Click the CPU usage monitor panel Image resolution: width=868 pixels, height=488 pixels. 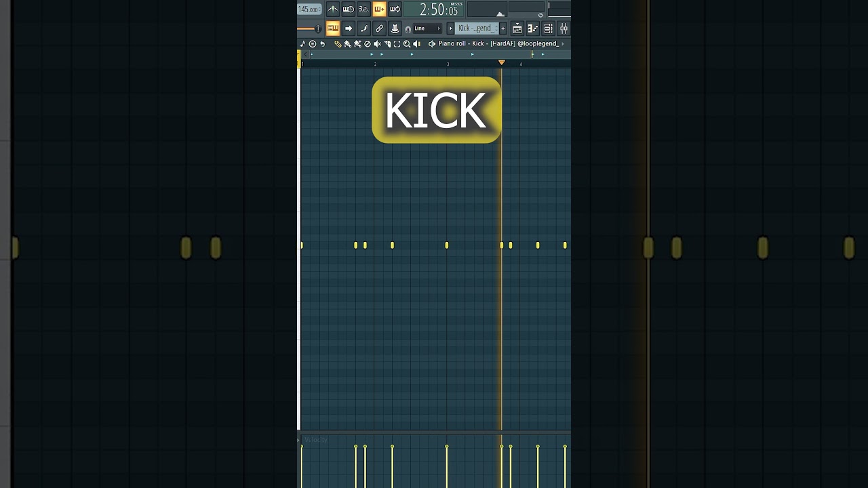coord(488,9)
